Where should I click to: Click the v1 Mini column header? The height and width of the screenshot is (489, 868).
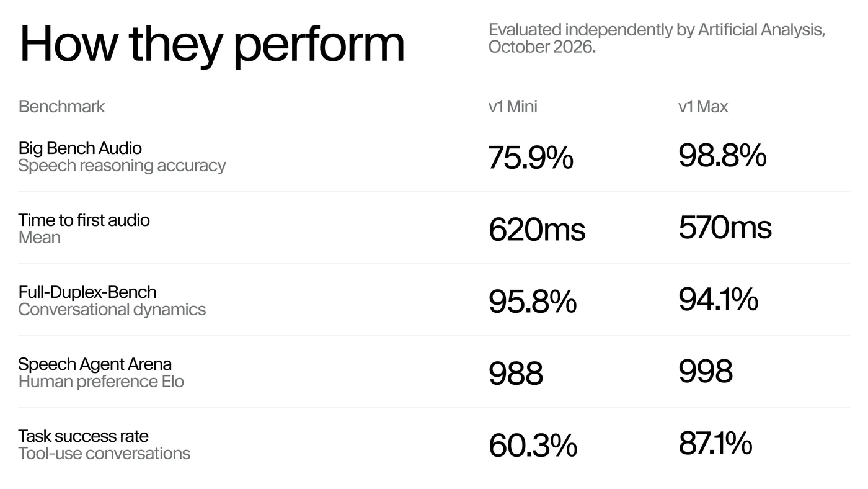click(513, 107)
